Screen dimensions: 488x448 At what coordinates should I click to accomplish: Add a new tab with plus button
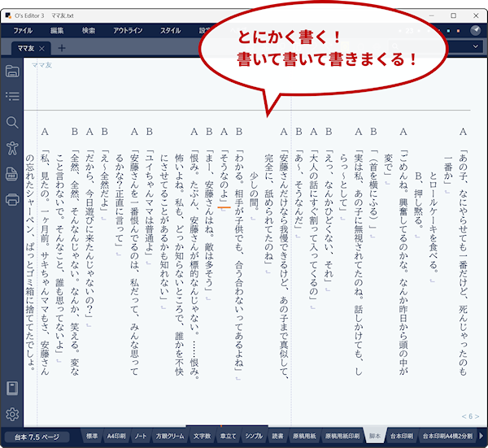click(62, 48)
